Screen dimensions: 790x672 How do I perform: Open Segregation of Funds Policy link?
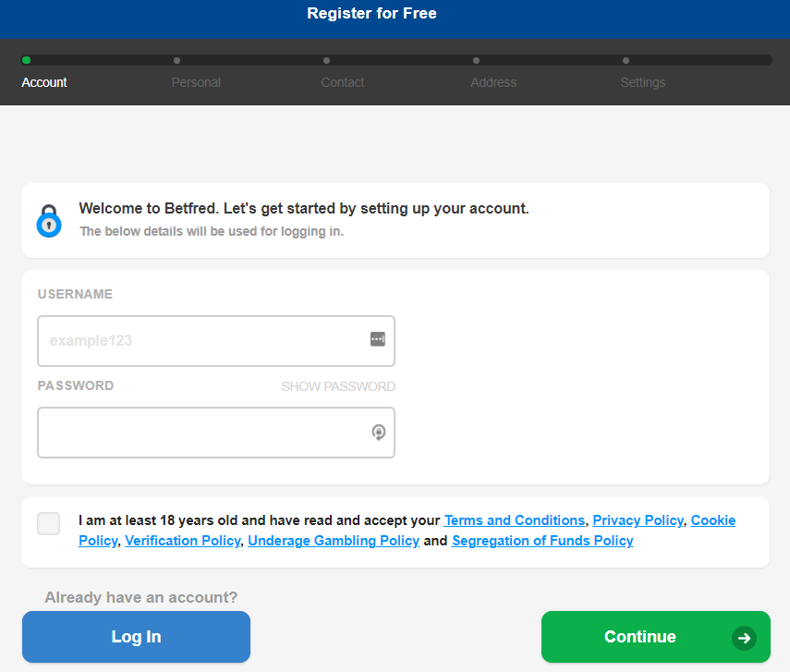point(542,541)
